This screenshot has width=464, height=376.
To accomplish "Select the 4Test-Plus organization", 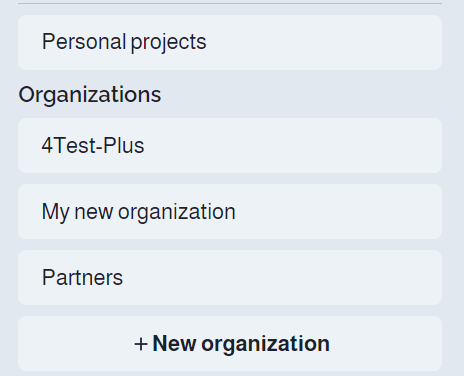I will click(230, 145).
